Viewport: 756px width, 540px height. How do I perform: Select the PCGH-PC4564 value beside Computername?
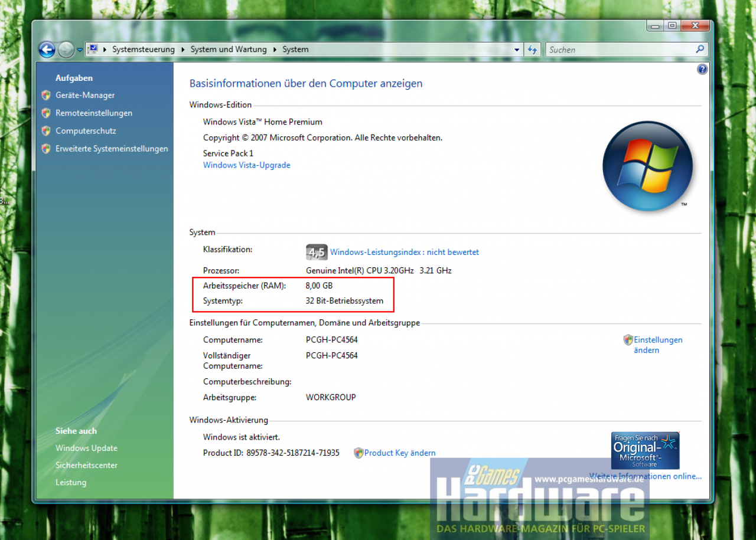tap(332, 340)
